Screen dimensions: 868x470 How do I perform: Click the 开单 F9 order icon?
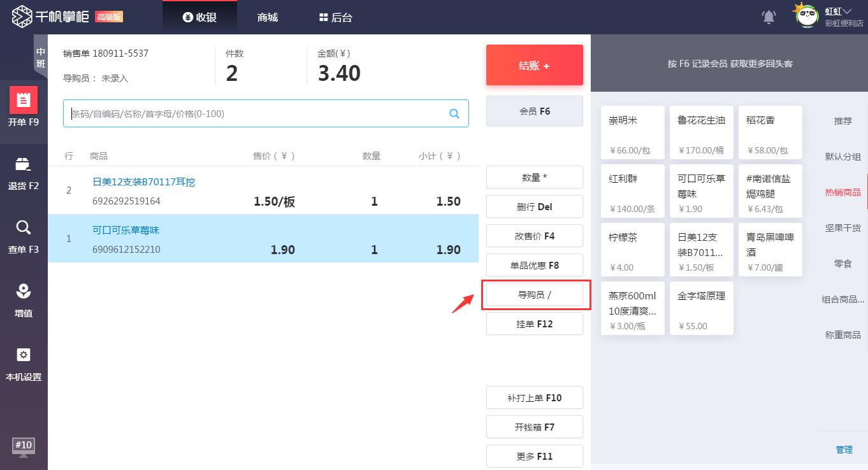coord(24,101)
